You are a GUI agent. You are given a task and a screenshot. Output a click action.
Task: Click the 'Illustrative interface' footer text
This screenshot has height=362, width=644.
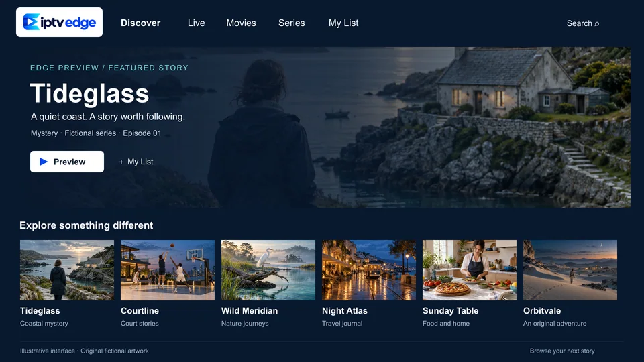[85, 351]
